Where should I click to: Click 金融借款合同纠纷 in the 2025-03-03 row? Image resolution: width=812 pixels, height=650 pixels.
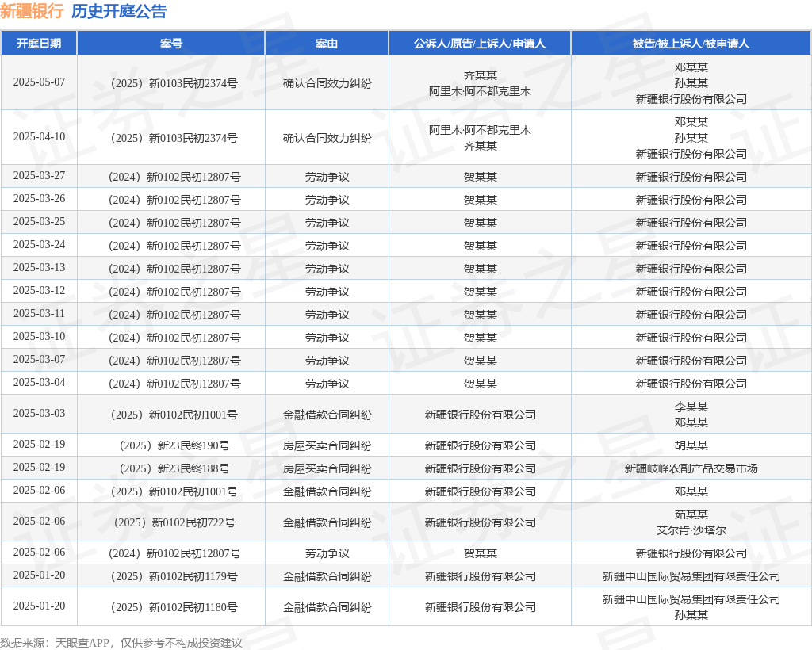(327, 415)
